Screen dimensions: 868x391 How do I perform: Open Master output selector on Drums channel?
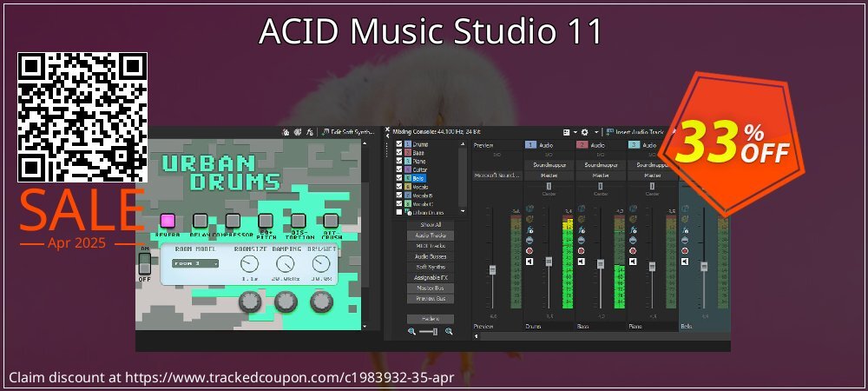click(549, 176)
